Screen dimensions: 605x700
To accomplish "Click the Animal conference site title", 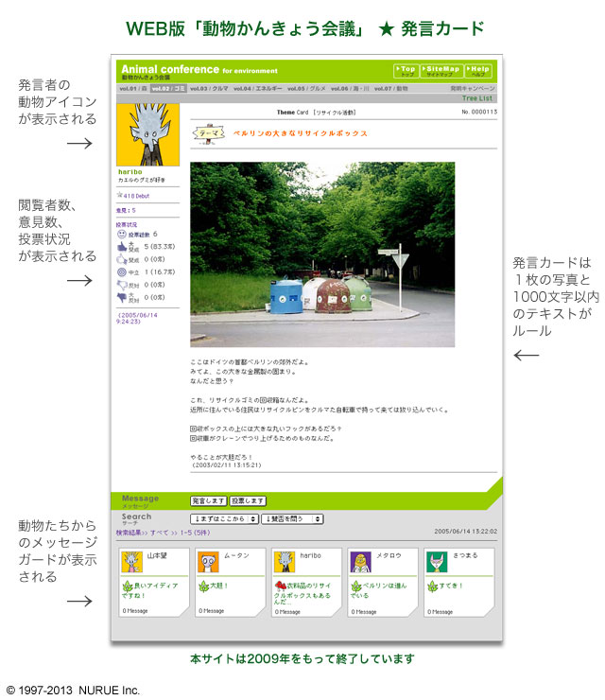I will coord(199,71).
